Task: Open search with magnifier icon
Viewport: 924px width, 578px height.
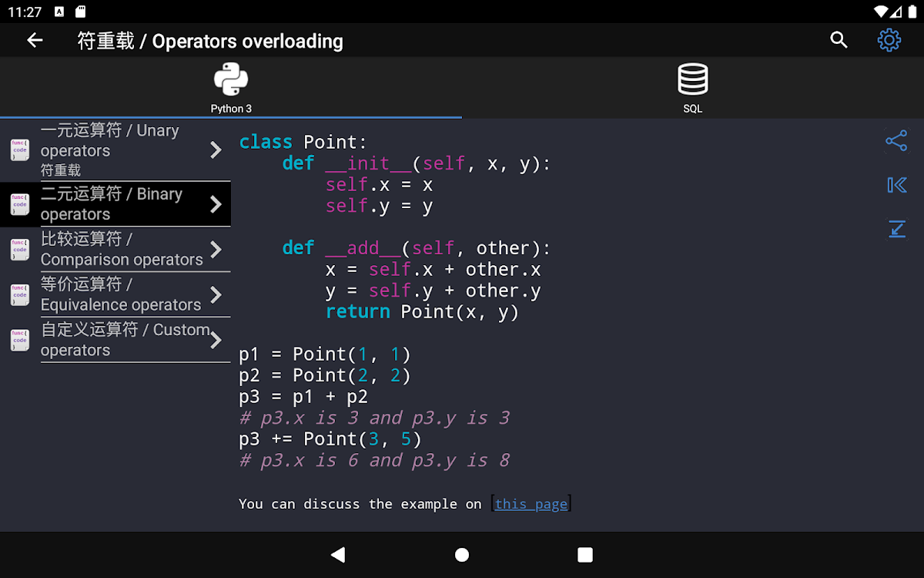Action: click(839, 40)
